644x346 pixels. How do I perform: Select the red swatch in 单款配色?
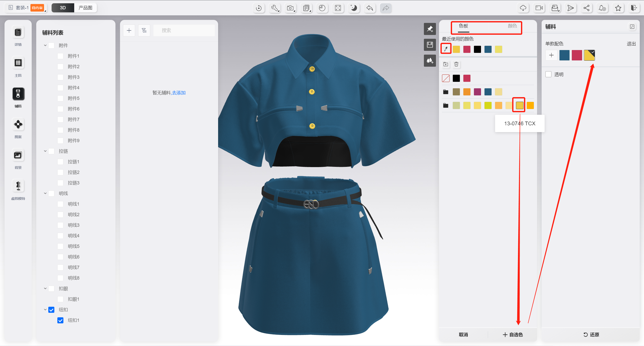pyautogui.click(x=577, y=55)
